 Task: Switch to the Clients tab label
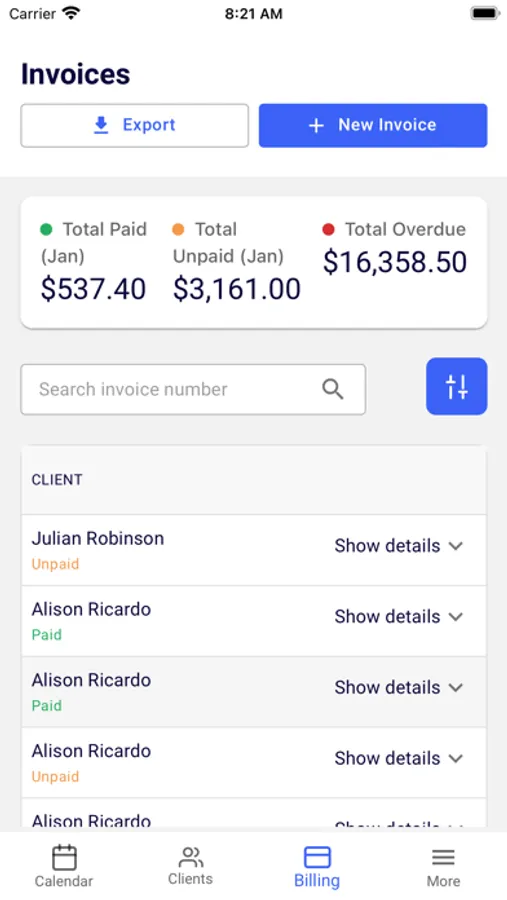tap(190, 879)
